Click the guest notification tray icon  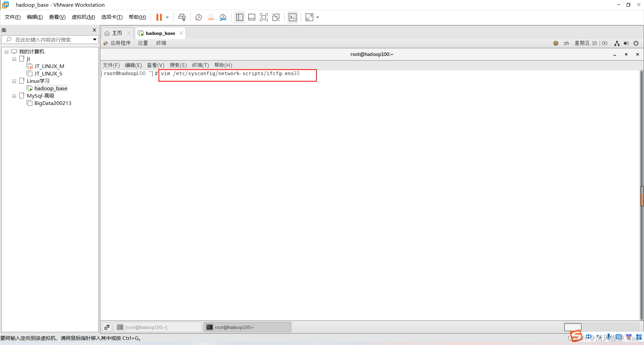coord(556,43)
